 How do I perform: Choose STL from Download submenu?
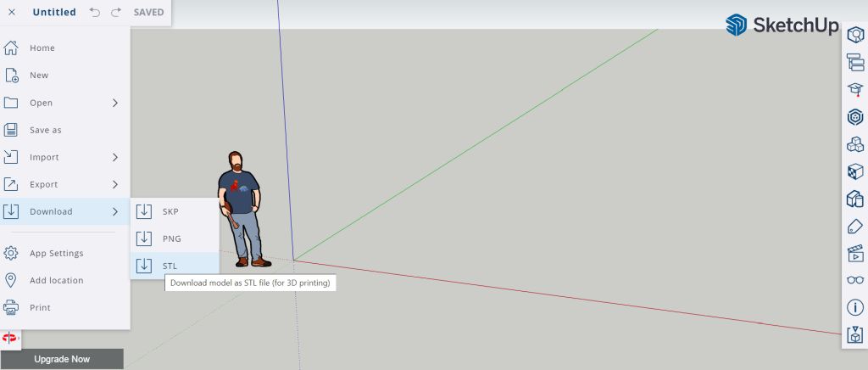click(x=170, y=266)
